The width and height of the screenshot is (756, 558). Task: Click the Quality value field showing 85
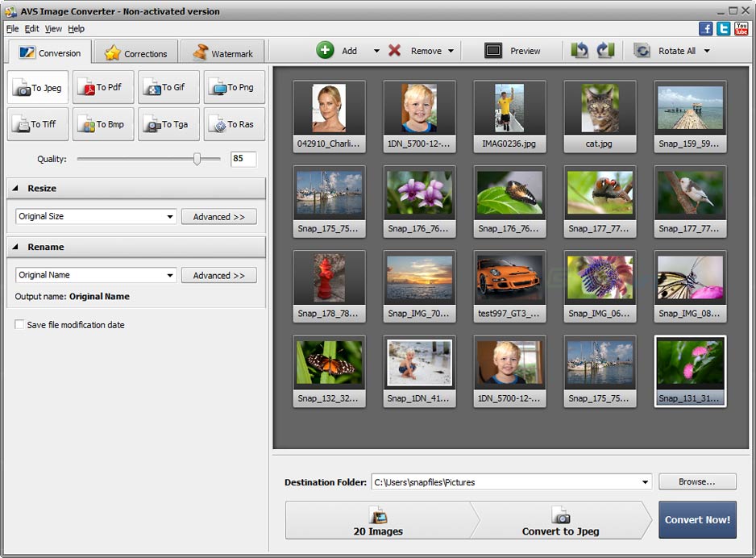tap(243, 159)
